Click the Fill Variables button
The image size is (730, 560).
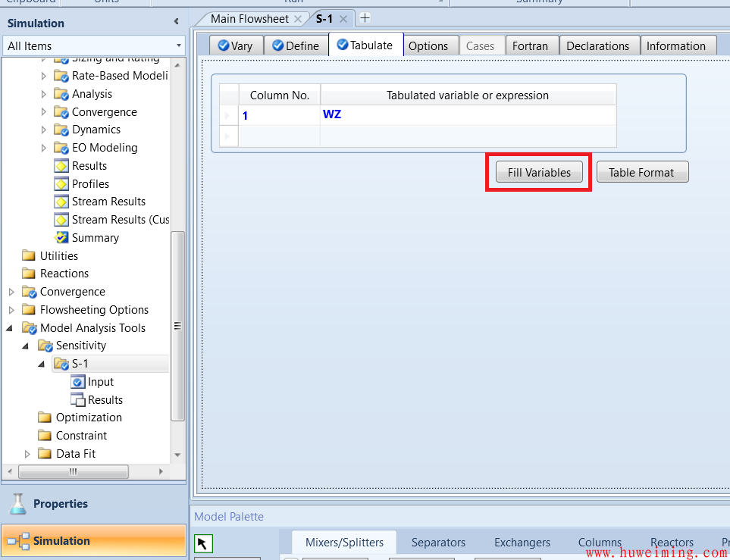(539, 172)
